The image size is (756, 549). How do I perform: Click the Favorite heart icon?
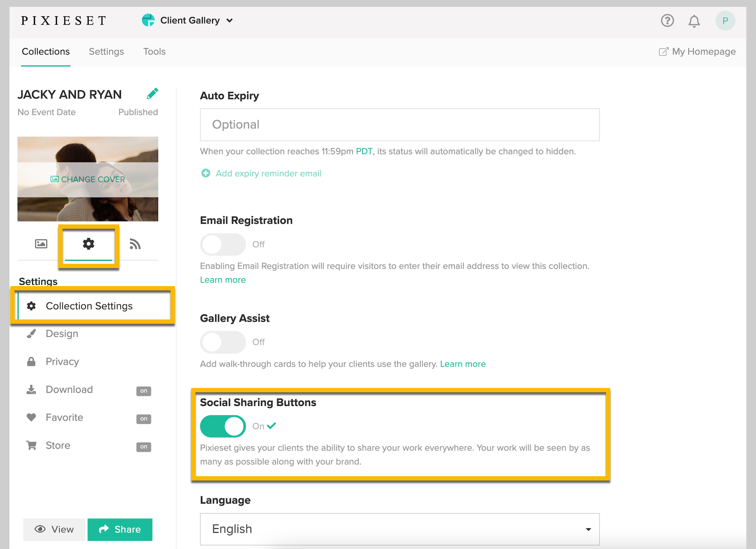(x=31, y=417)
